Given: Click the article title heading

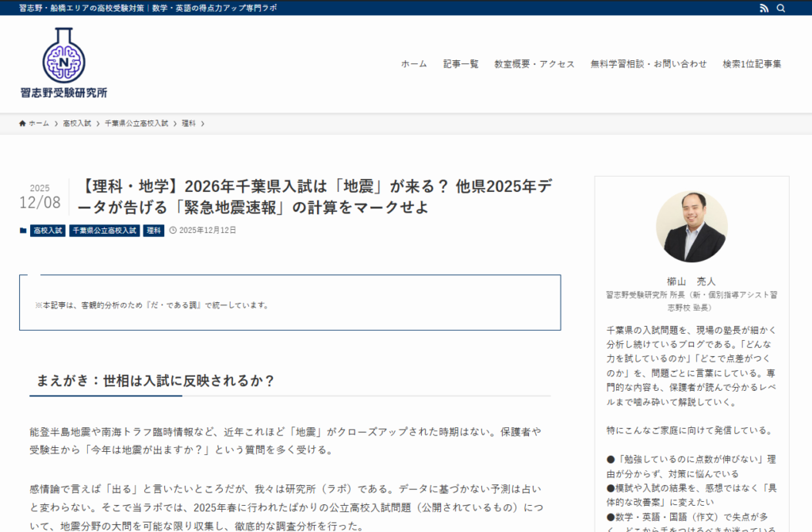Looking at the screenshot, I should tap(316, 197).
